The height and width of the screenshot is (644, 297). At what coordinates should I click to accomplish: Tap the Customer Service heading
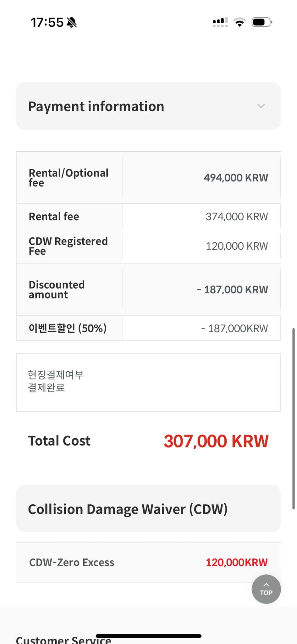(x=63, y=639)
